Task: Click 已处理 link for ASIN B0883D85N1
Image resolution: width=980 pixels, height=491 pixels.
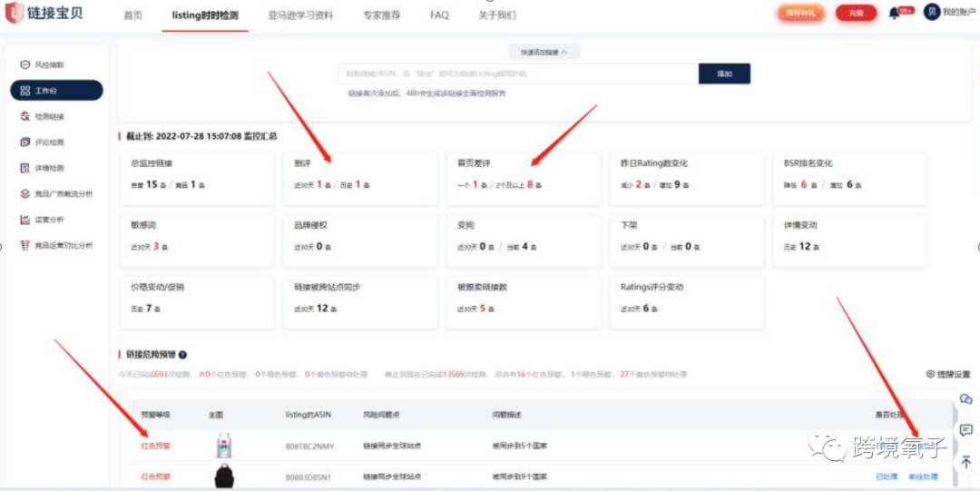Action: point(887,476)
